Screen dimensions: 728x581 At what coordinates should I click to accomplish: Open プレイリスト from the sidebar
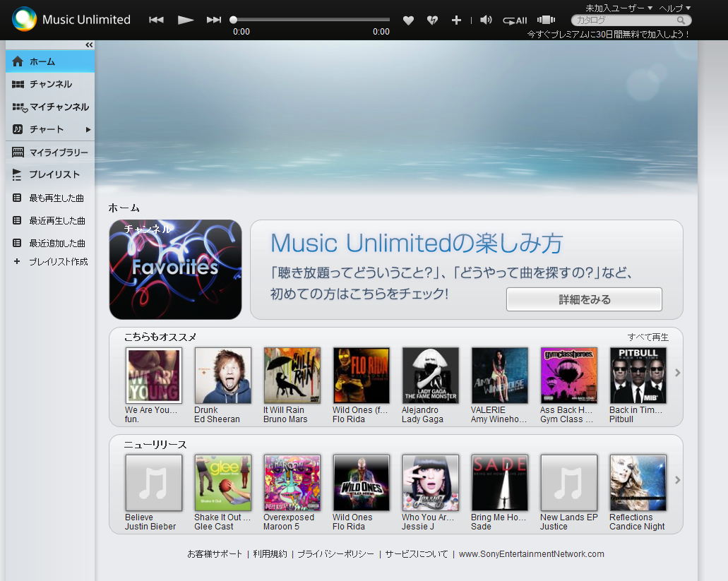point(50,174)
